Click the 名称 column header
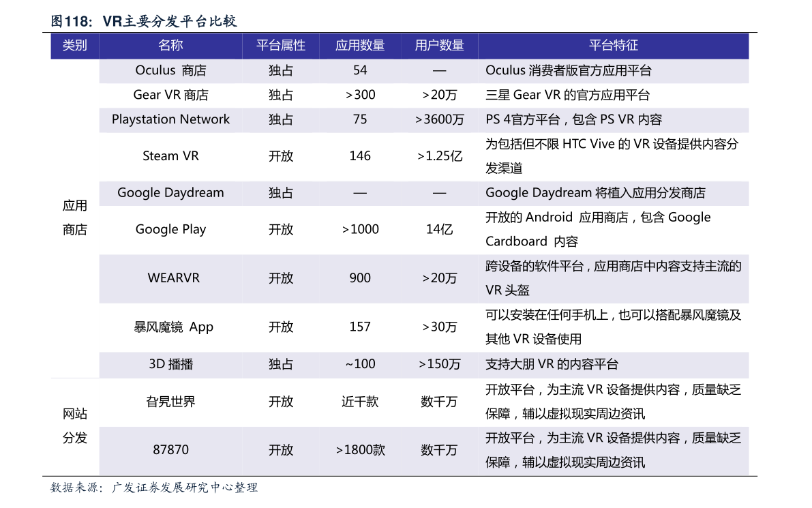 pyautogui.click(x=170, y=46)
